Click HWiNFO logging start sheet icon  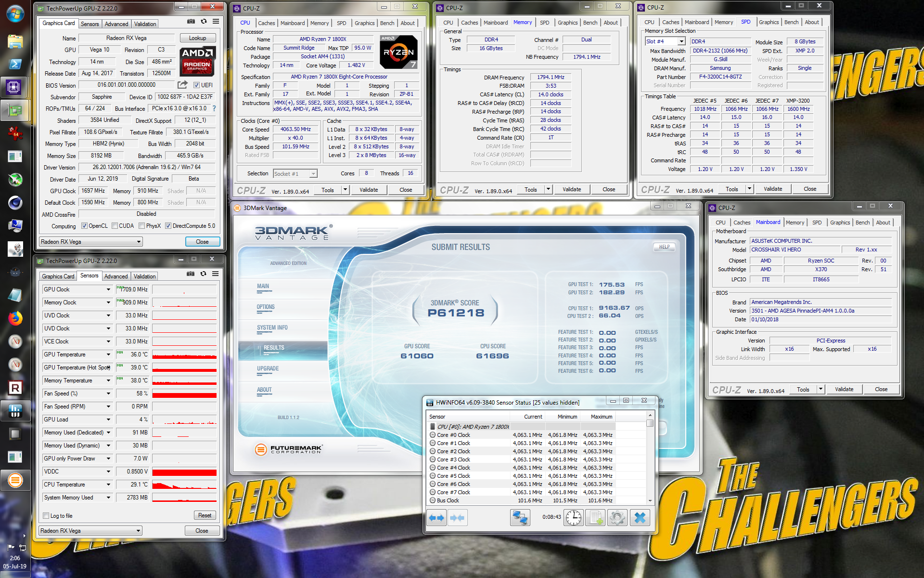point(595,518)
